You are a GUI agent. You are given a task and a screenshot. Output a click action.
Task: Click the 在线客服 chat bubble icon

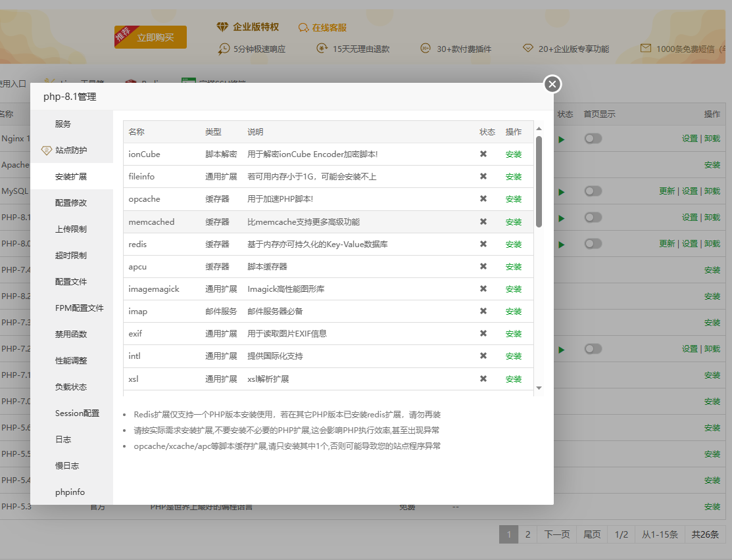[303, 28]
